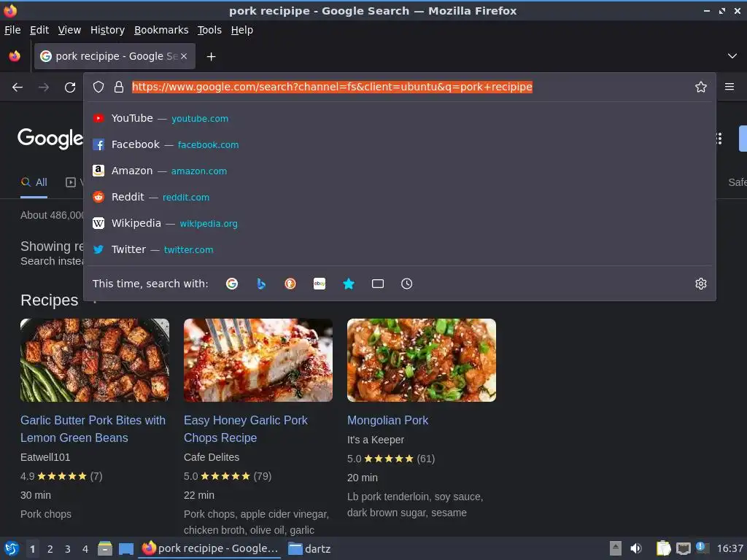Open the Edit menu
The image size is (747, 560).
39,30
